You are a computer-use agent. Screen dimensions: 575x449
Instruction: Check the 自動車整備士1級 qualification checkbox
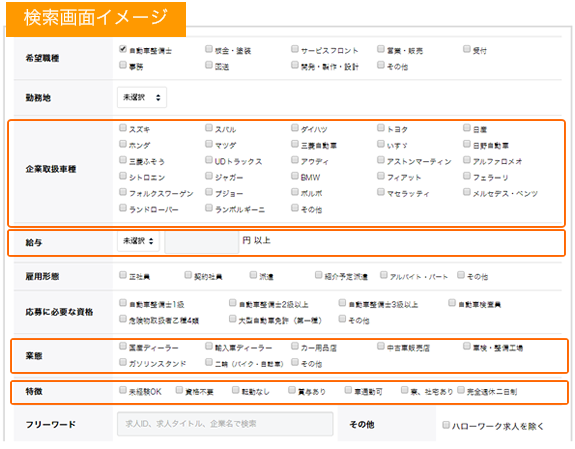tap(123, 303)
